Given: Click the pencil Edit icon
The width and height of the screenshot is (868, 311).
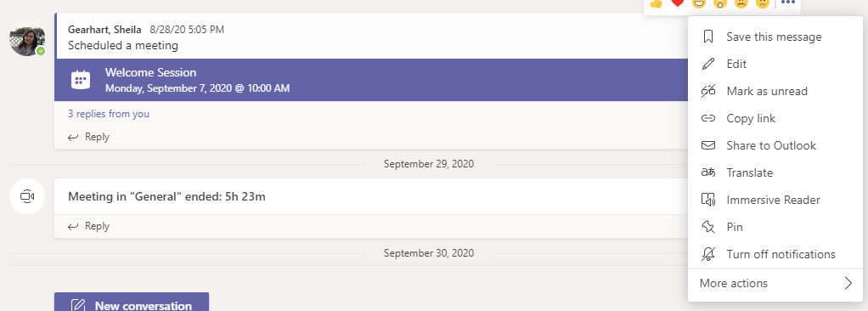Looking at the screenshot, I should click(708, 65).
